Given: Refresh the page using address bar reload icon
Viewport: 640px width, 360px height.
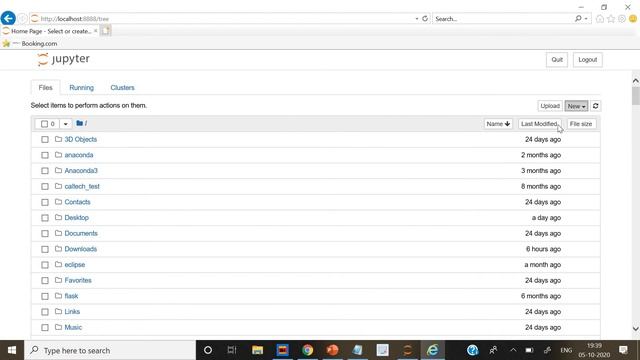Looking at the screenshot, I should point(425,18).
